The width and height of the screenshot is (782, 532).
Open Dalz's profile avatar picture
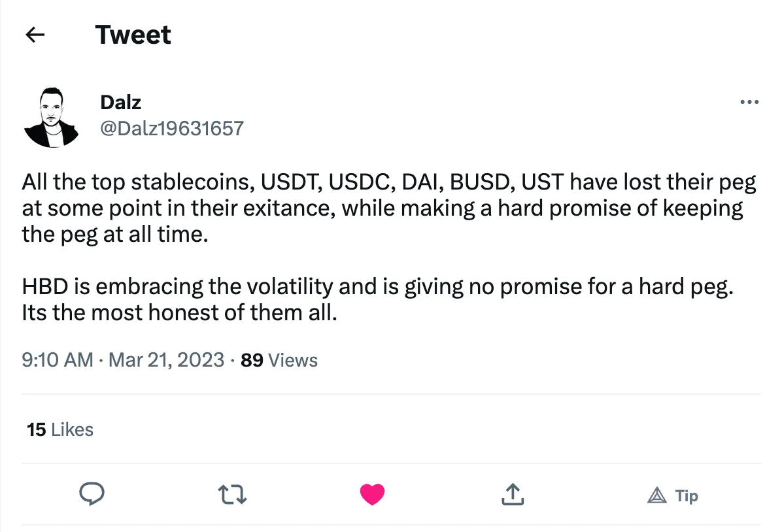click(51, 118)
